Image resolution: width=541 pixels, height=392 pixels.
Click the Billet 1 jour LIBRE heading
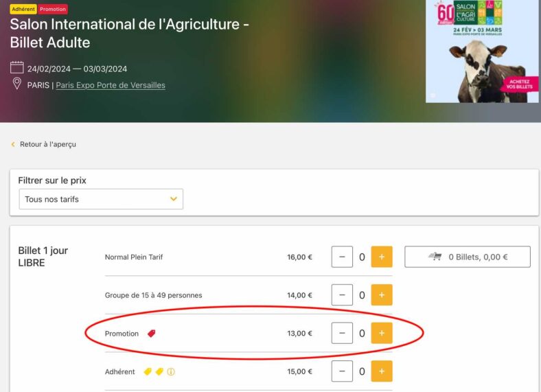pos(43,257)
